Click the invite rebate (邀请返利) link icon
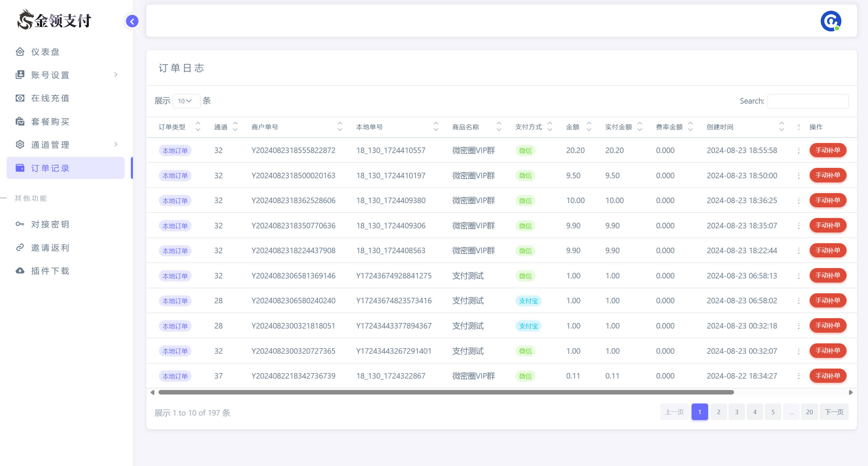868x466 pixels. [x=20, y=248]
